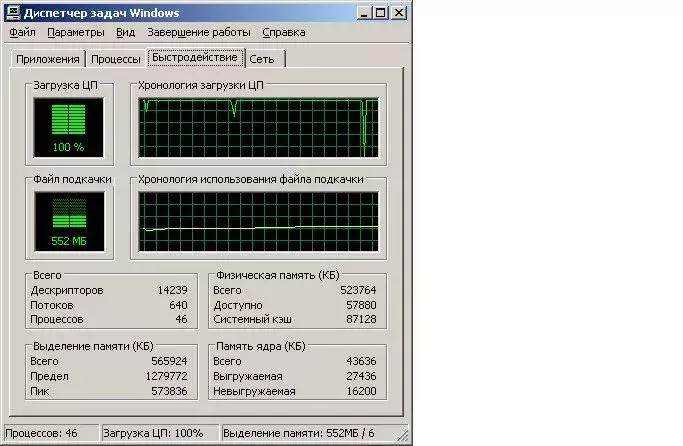Click the Процессов value 46 in the Всего group
The image size is (683, 446).
(181, 319)
